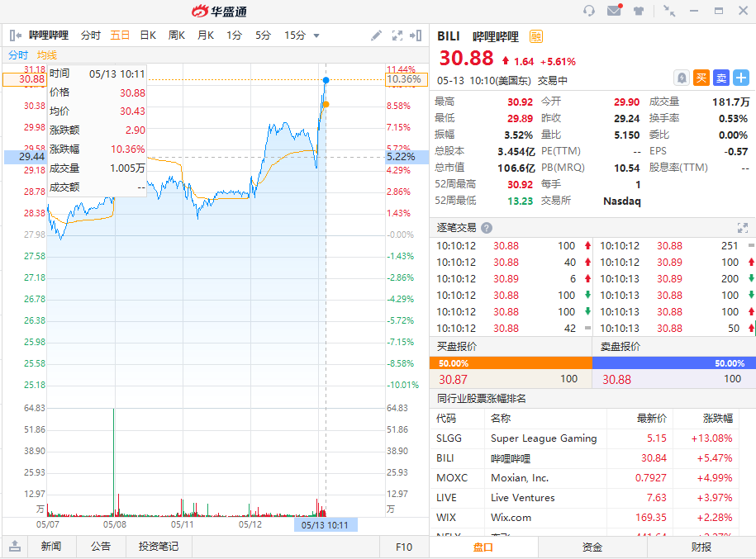Open help for 逐笔交易

point(487,228)
